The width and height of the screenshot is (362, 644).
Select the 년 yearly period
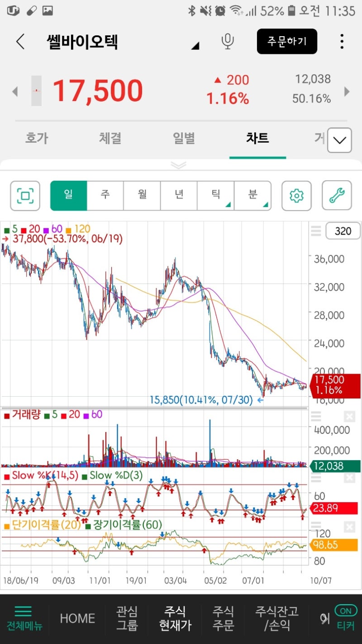(x=179, y=196)
